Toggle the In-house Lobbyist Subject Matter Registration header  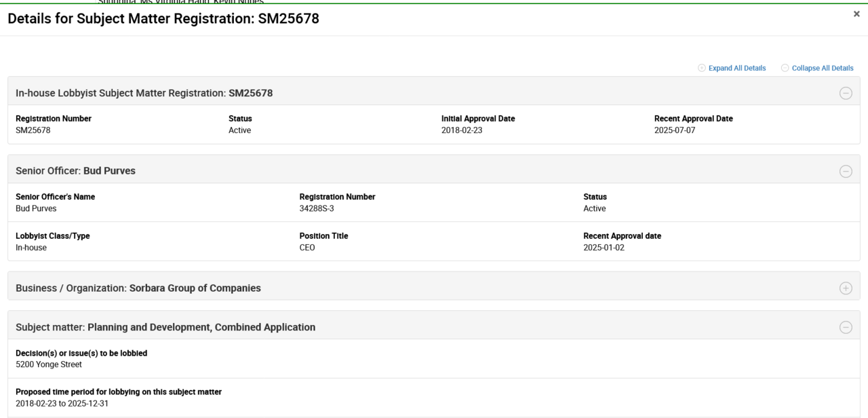(x=144, y=93)
